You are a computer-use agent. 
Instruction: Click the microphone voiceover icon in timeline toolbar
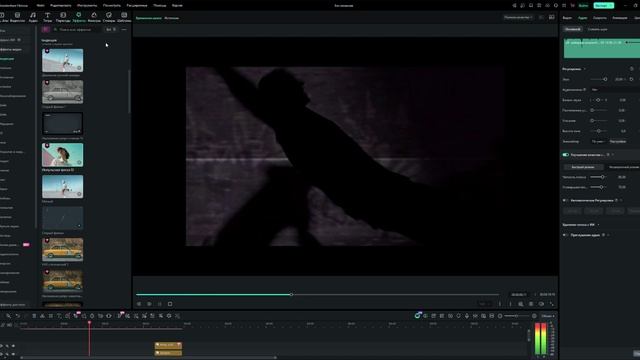[467, 316]
